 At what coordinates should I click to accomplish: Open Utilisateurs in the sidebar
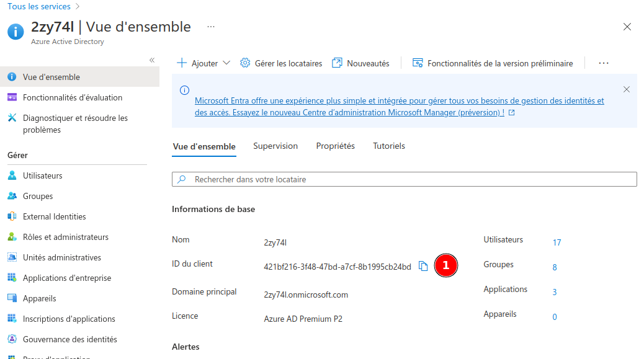pos(42,175)
